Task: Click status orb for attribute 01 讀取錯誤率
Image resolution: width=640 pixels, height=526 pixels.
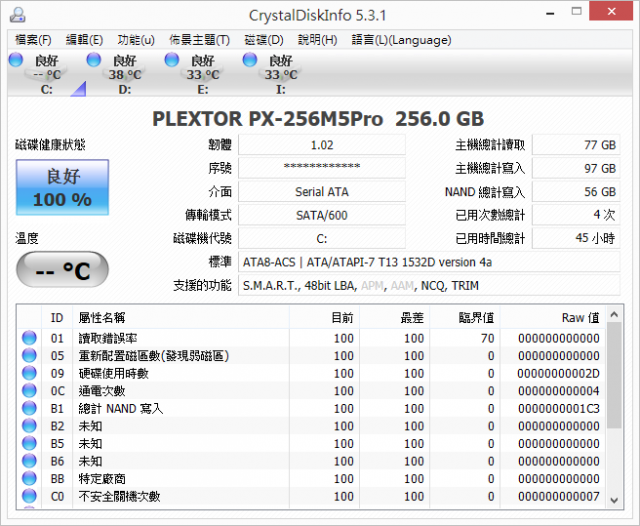Action: click(29, 338)
